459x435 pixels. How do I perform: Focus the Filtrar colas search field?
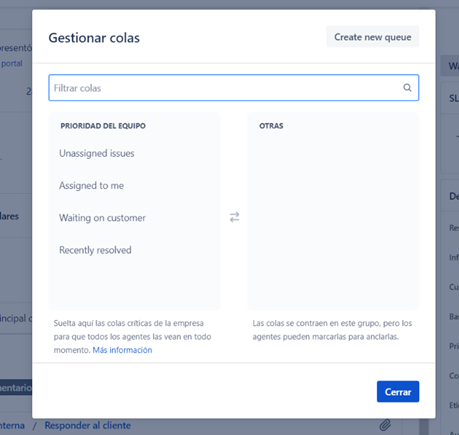[x=233, y=88]
